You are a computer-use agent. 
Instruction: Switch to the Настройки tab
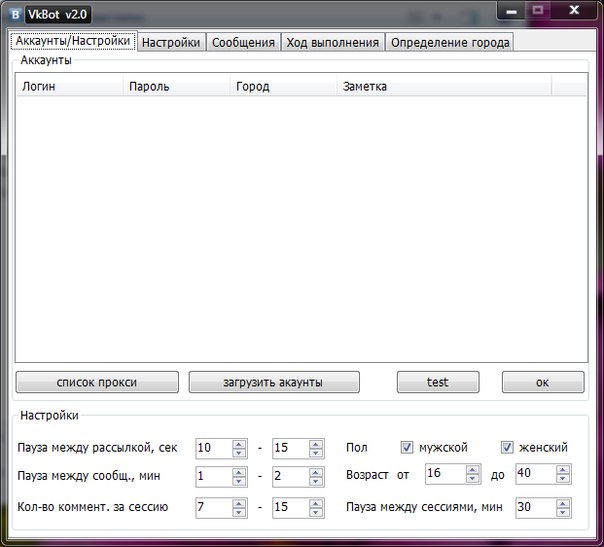pos(171,42)
